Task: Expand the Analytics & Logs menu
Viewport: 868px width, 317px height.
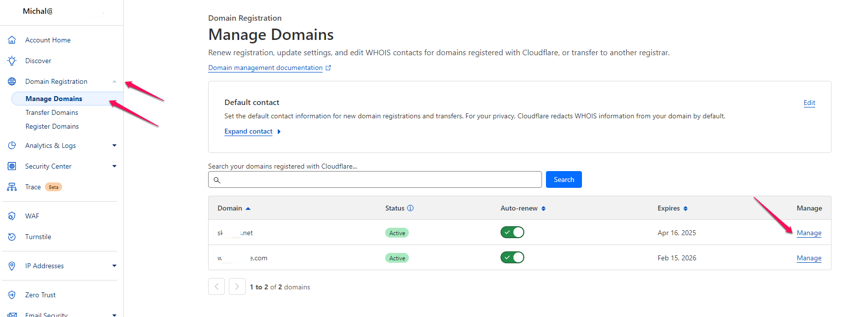Action: point(114,145)
